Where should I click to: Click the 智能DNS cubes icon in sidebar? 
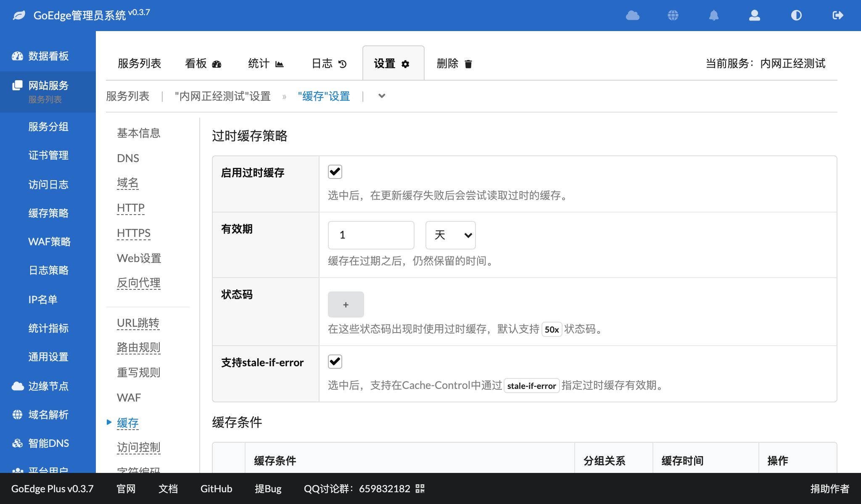click(17, 443)
